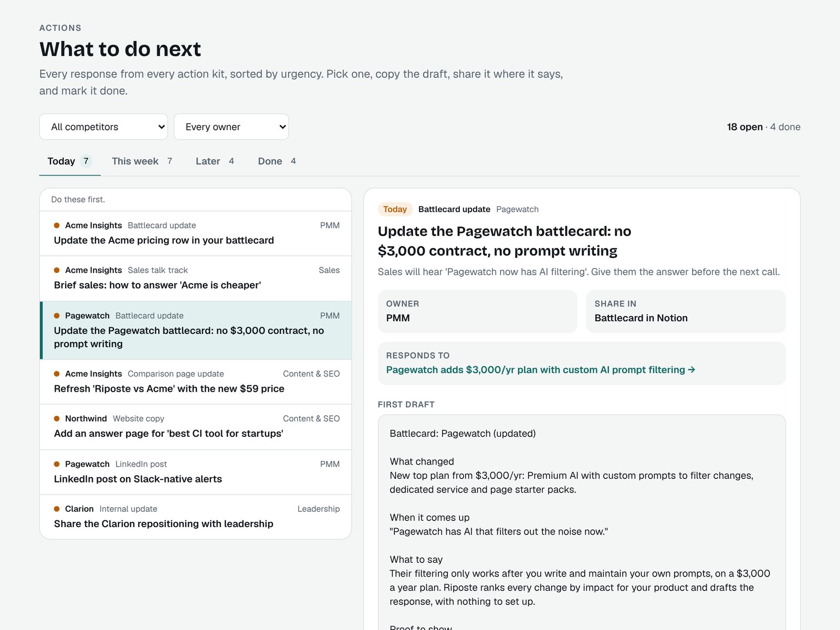Open the Later tab
840x630 pixels.
click(x=215, y=161)
